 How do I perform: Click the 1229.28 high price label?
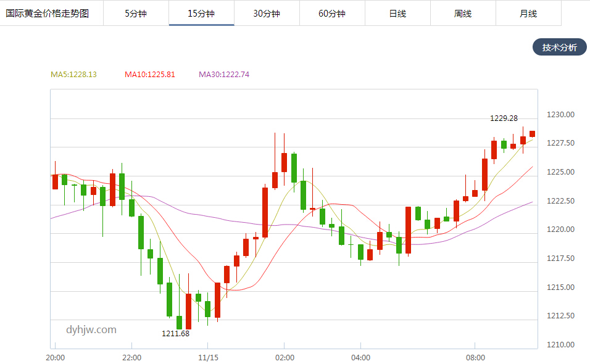[504, 118]
